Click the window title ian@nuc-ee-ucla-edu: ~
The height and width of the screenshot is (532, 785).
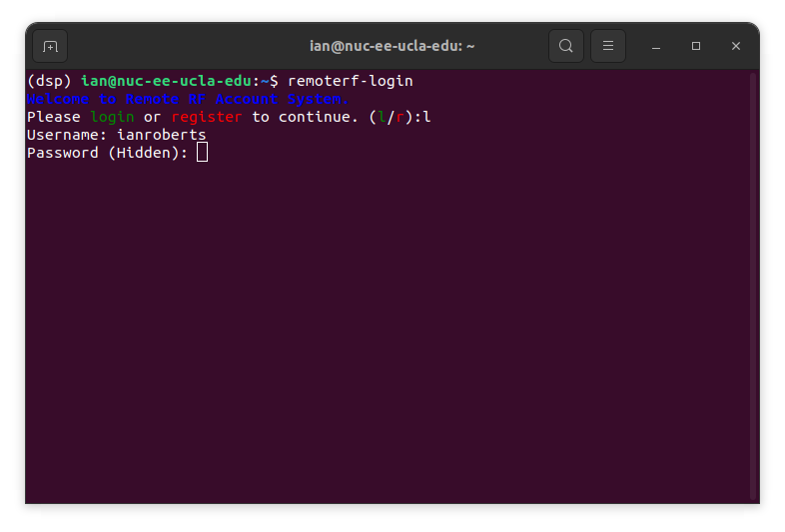click(x=392, y=46)
